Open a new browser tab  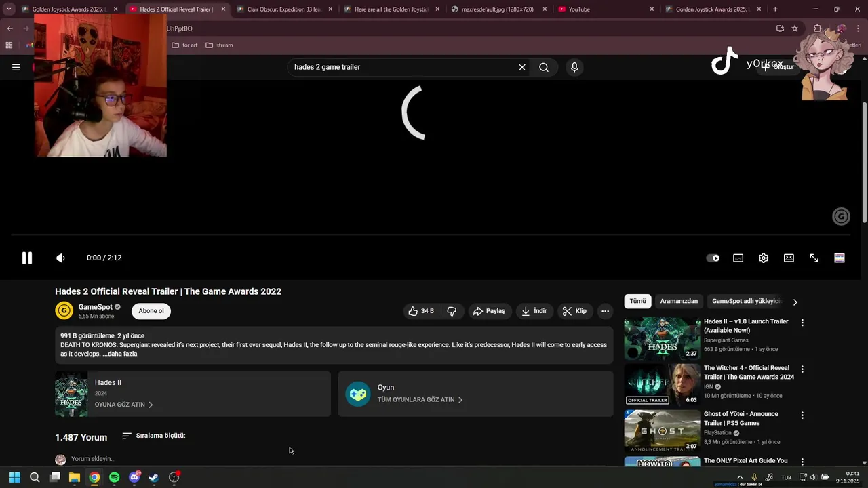pos(775,9)
